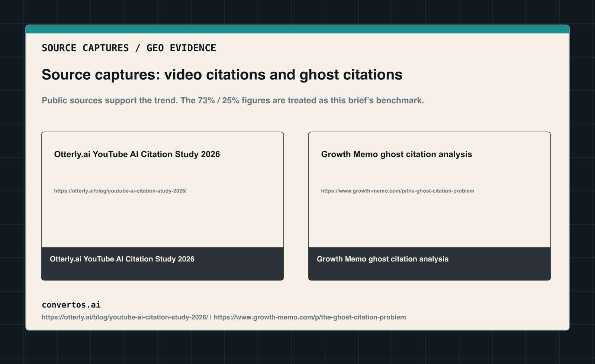Image resolution: width=595 pixels, height=364 pixels.
Task: Select the 'Source captures: video citations and ghost citations' heading
Action: tap(222, 75)
